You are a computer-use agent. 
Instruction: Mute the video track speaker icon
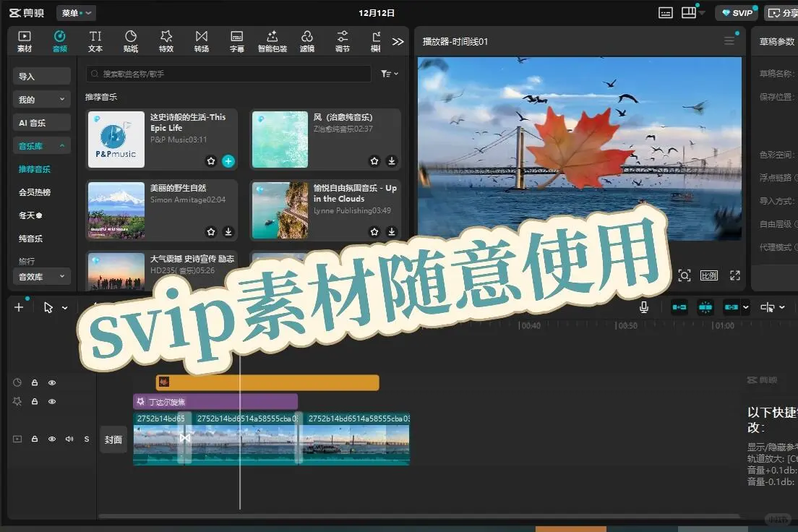tap(69, 439)
